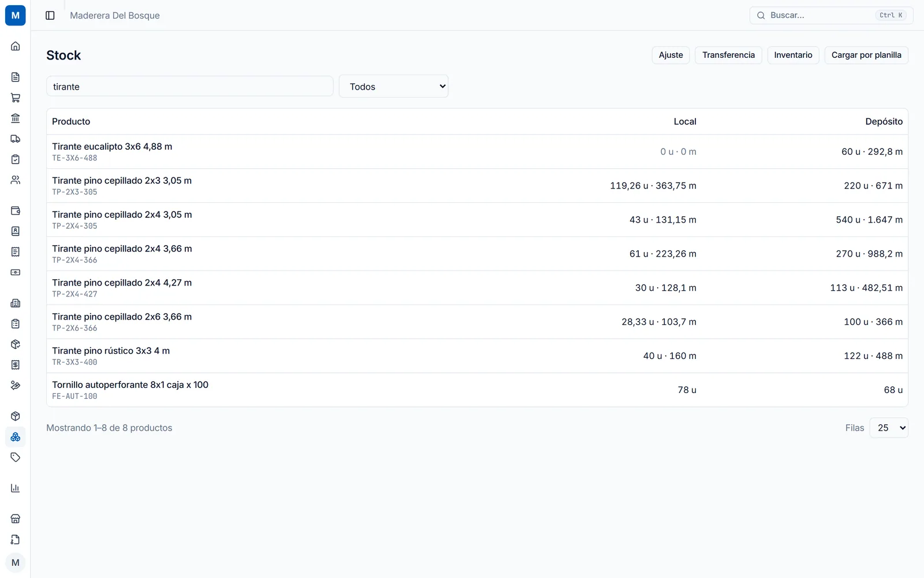Image resolution: width=924 pixels, height=578 pixels.
Task: Open the Todos filter dropdown
Action: (x=394, y=87)
